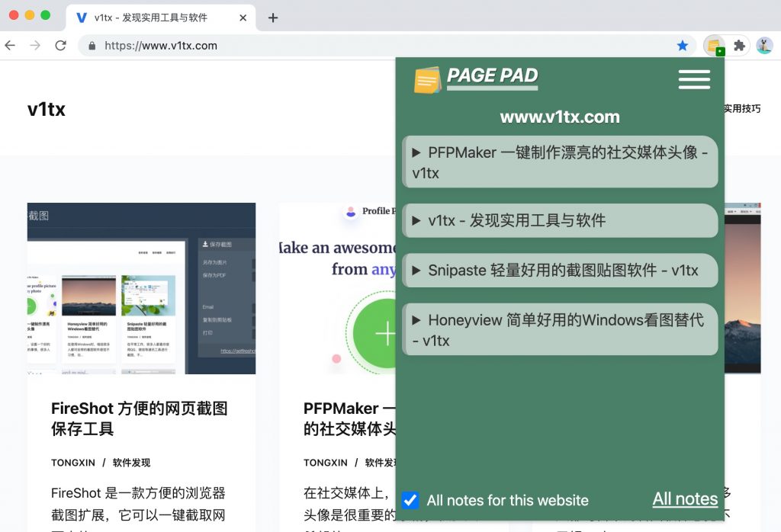Viewport: 781px width, 532px height.
Task: Select the v1tx browser tab
Action: click(160, 18)
